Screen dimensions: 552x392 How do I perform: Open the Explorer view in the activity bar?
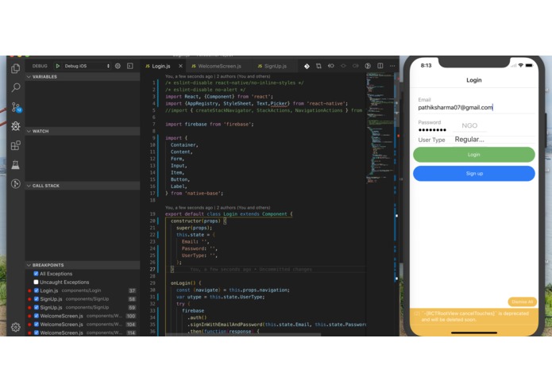coord(16,68)
